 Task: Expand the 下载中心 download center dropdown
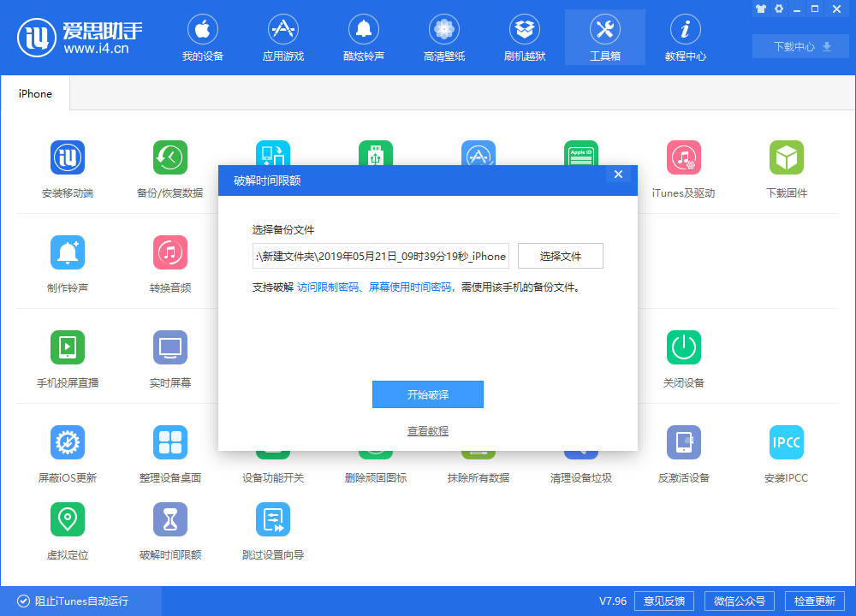(x=800, y=46)
